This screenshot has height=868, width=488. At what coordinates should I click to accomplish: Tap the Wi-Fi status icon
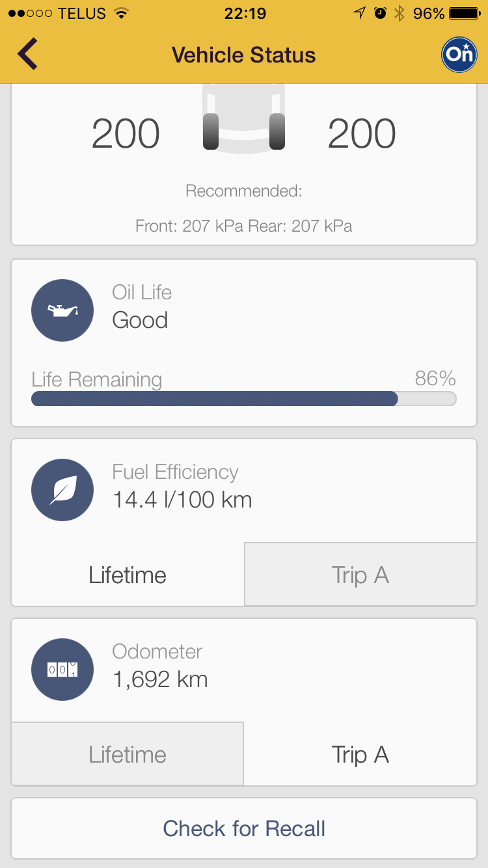pos(120,14)
